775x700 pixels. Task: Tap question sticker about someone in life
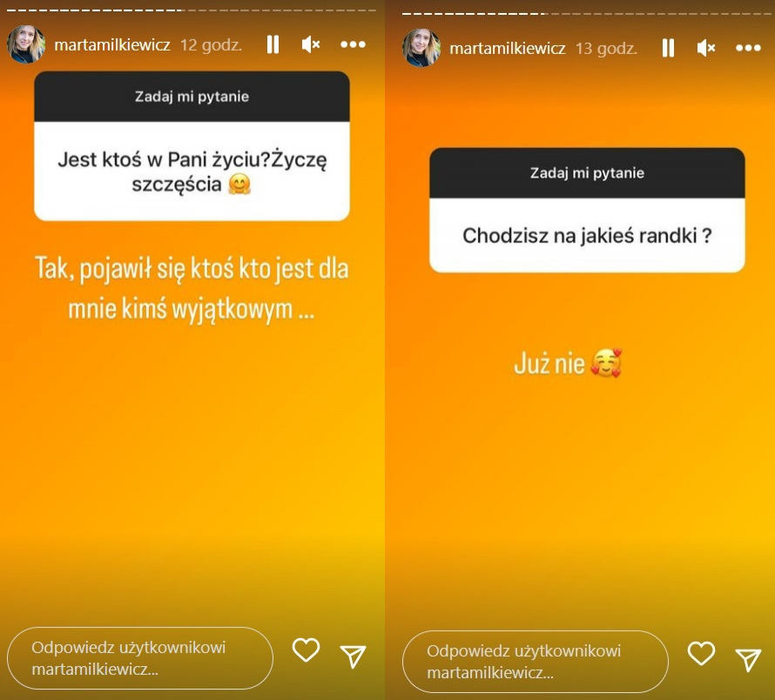[x=192, y=146]
